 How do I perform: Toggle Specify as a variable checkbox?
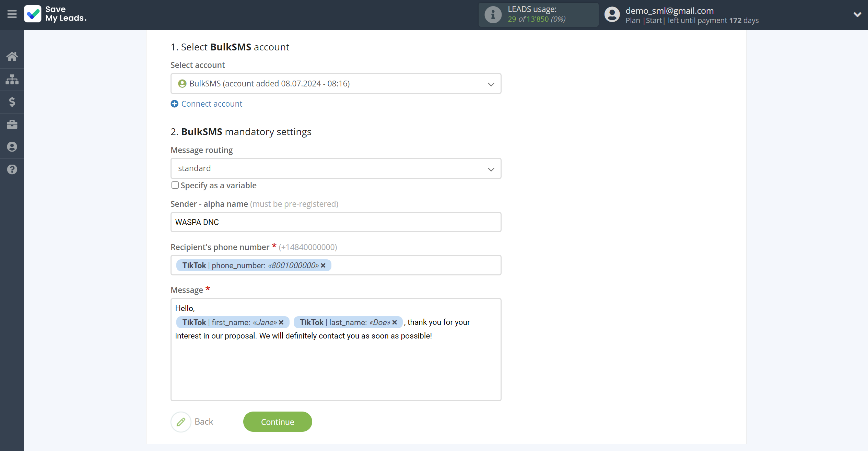coord(175,185)
